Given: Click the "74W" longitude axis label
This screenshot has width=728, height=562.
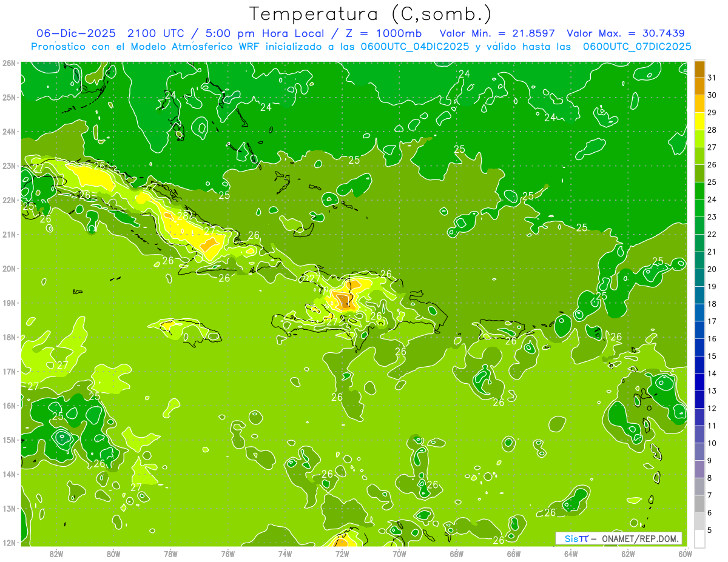Looking at the screenshot, I should [285, 554].
